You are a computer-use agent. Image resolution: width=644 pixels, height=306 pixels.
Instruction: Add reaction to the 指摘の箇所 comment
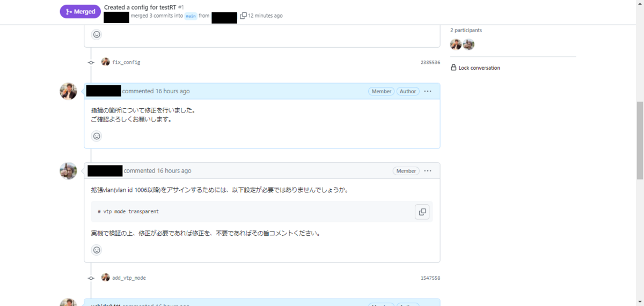(x=97, y=136)
